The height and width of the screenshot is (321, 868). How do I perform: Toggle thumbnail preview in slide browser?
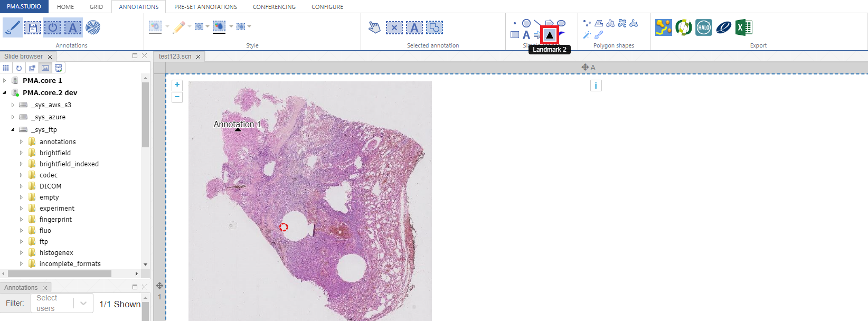click(x=45, y=68)
